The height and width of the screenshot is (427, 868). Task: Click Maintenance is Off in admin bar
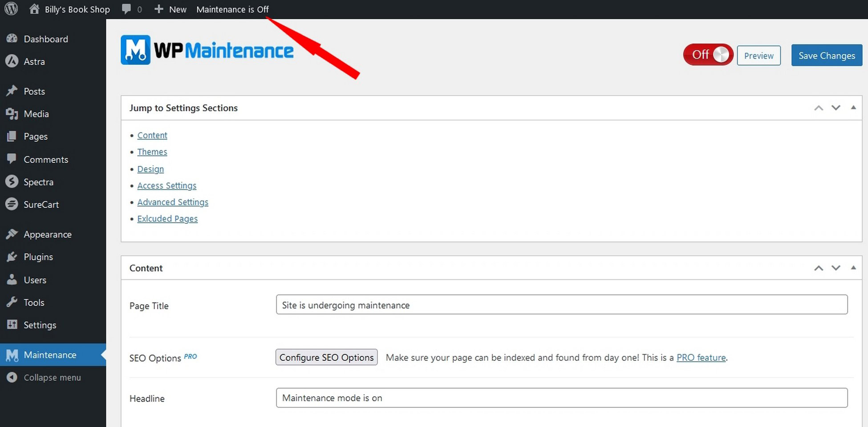[x=232, y=9]
